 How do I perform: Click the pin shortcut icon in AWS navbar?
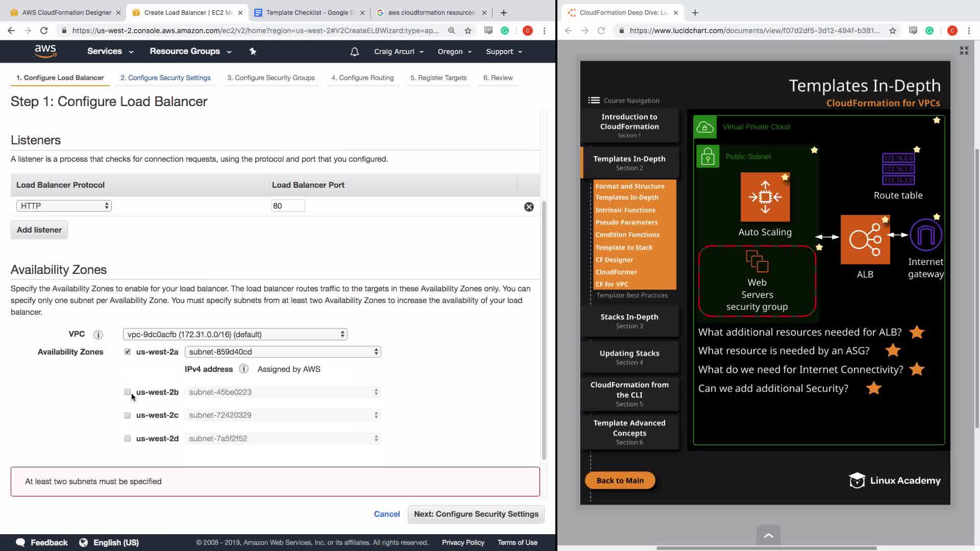(253, 51)
